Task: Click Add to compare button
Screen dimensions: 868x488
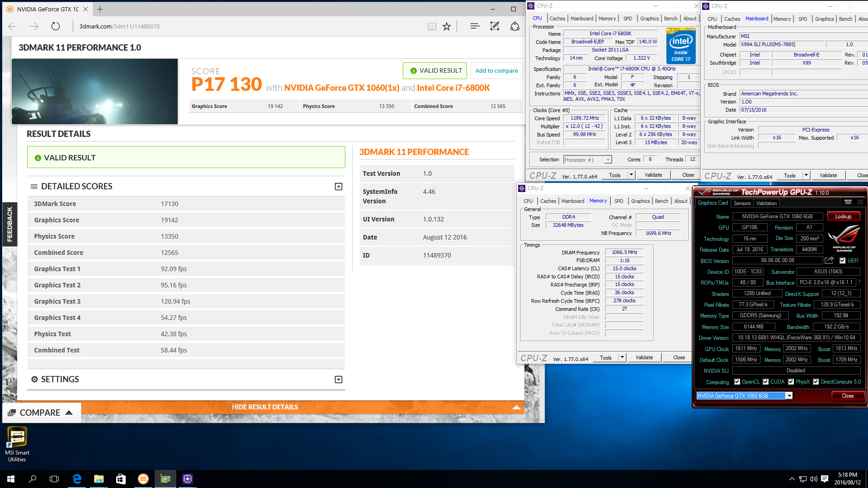Action: [496, 70]
